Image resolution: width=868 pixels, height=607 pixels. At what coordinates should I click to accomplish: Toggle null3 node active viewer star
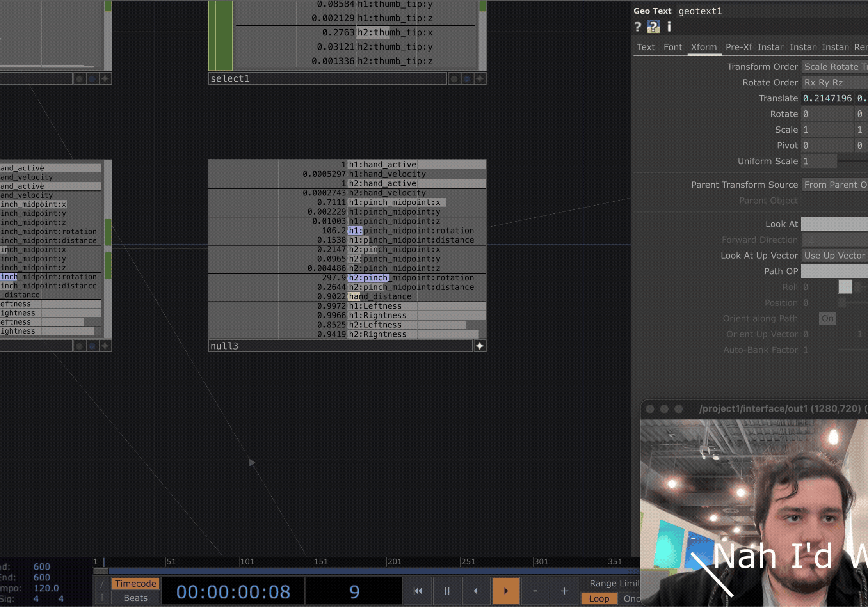[480, 346]
